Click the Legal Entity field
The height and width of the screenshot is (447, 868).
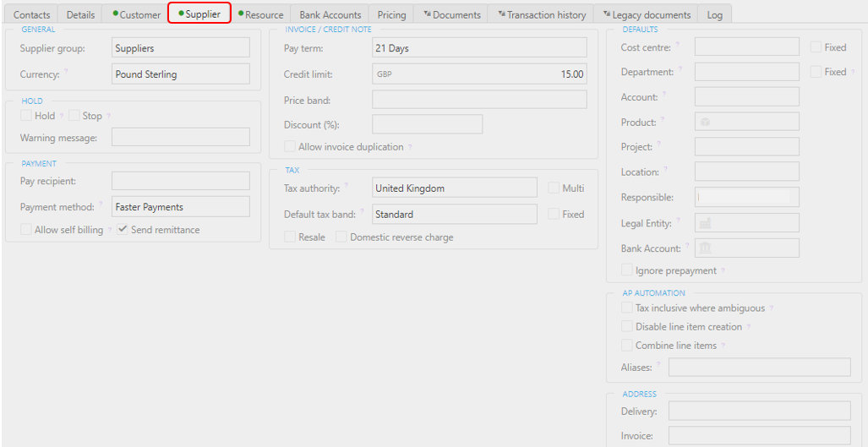click(747, 222)
